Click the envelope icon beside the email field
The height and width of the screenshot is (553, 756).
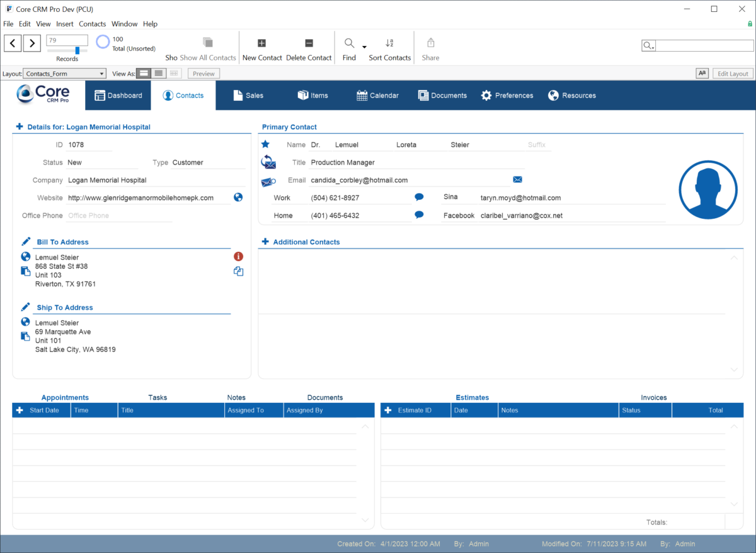517,179
